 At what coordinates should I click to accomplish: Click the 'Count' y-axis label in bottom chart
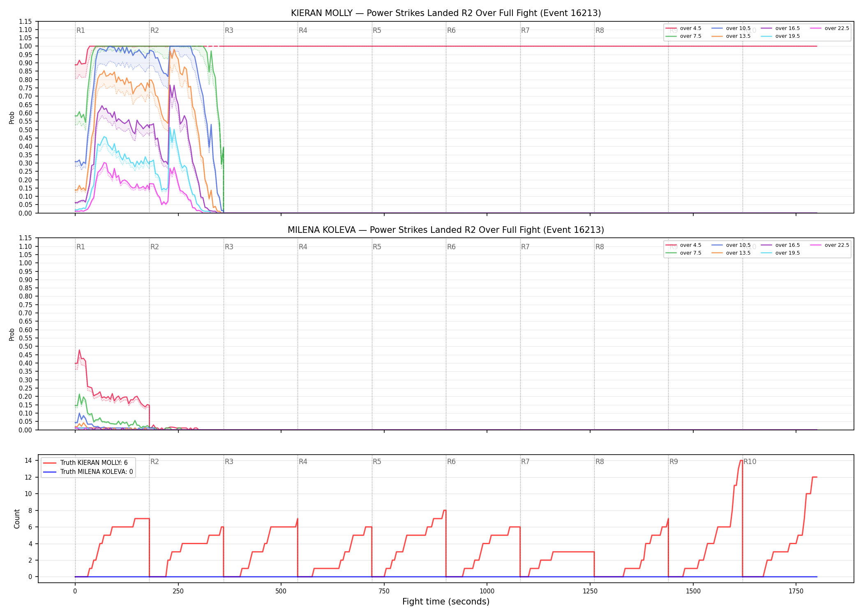[x=17, y=519]
